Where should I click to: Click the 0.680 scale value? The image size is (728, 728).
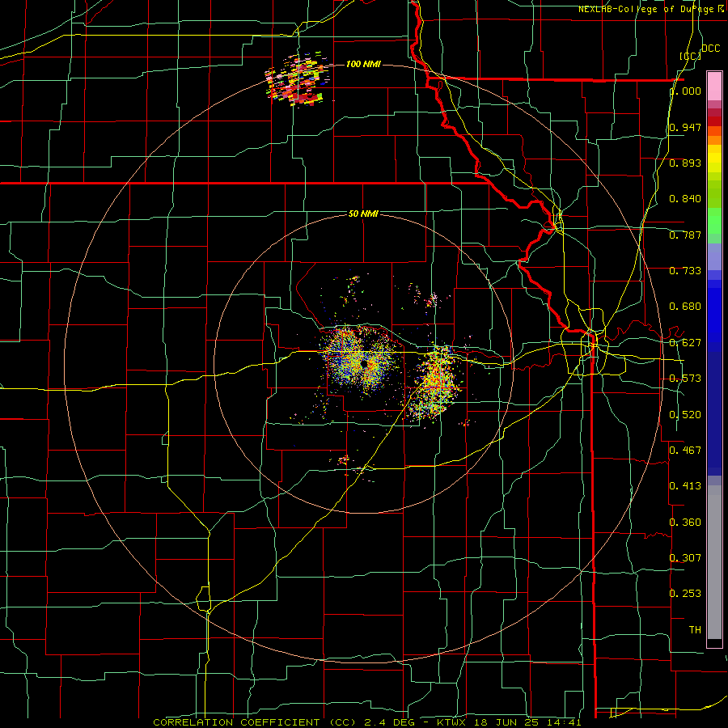(685, 307)
